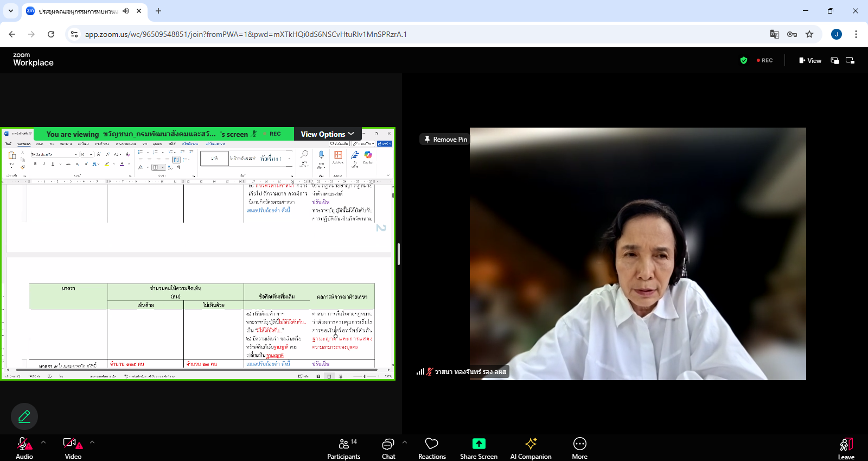Viewport: 868px width, 461px height.
Task: Open the AI Companion sparkle icon
Action: pos(531,444)
